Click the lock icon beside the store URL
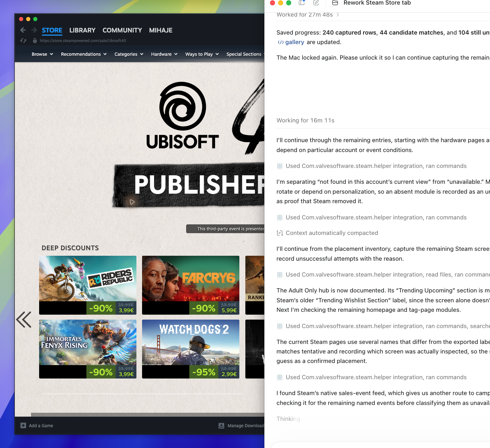Image resolution: width=490 pixels, height=448 pixels. click(35, 41)
